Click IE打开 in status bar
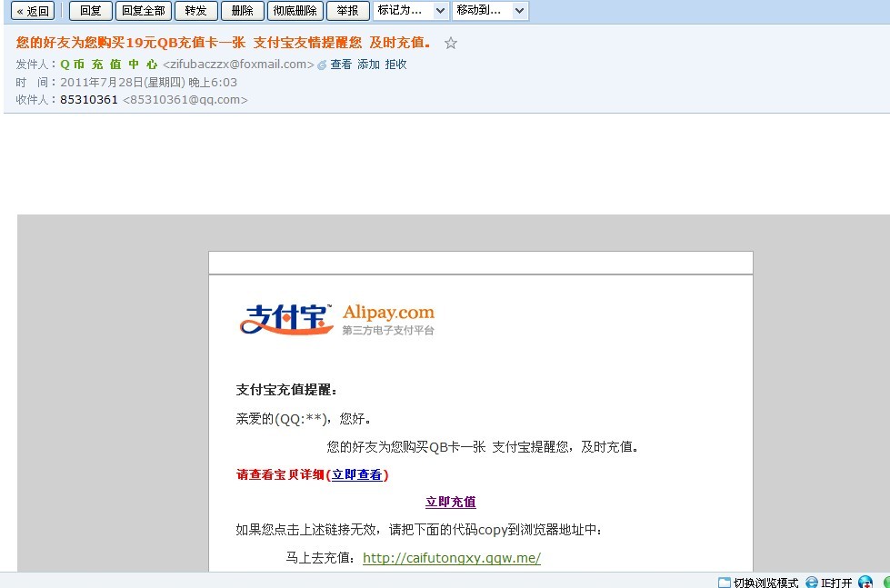This screenshot has width=890, height=588. click(836, 583)
